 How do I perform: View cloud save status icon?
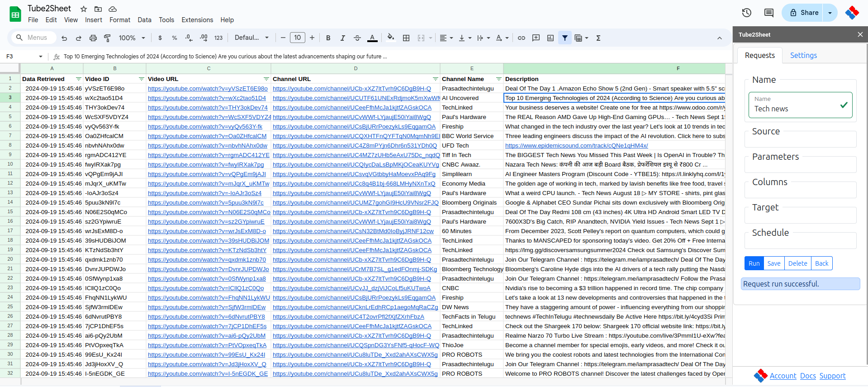113,9
